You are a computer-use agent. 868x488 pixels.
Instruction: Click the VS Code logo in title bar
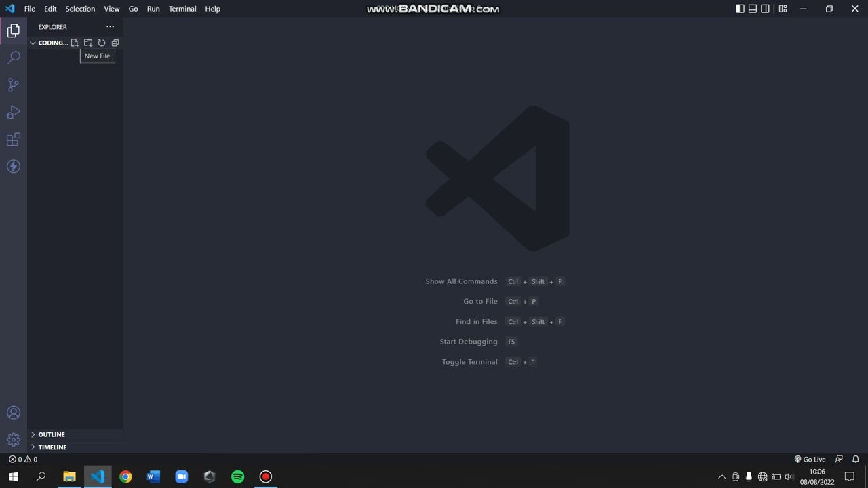click(x=9, y=9)
